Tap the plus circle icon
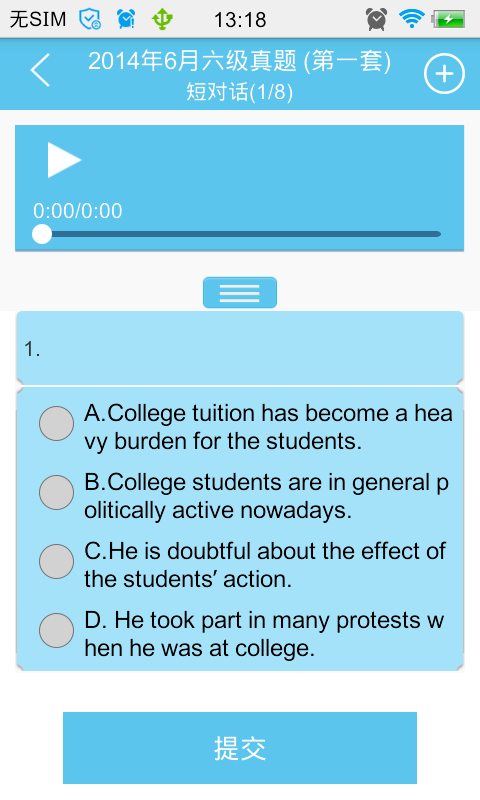The height and width of the screenshot is (800, 480). pos(444,73)
